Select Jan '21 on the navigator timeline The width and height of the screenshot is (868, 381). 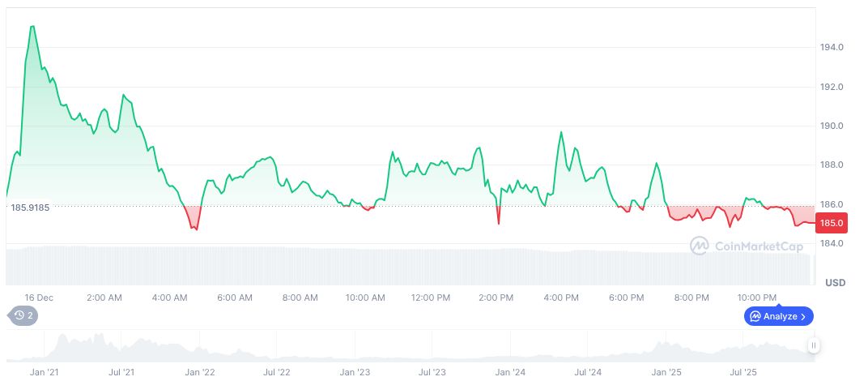click(x=44, y=372)
